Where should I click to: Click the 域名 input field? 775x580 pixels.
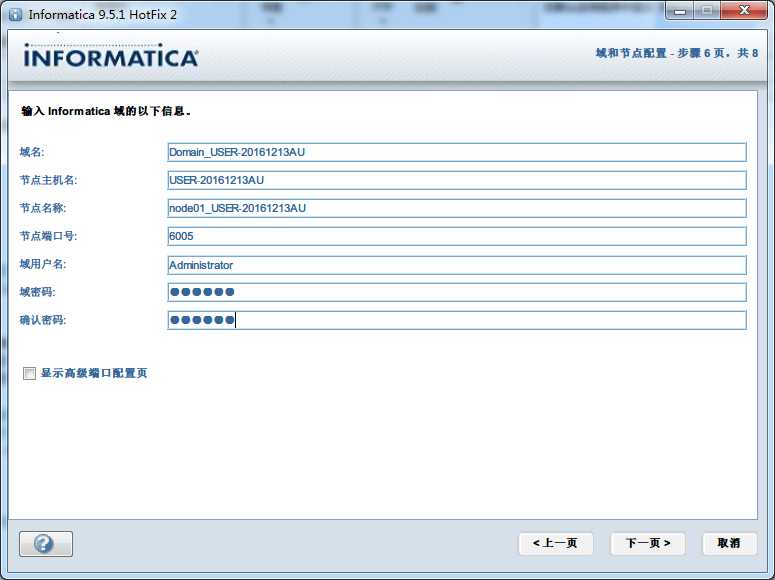tap(457, 152)
